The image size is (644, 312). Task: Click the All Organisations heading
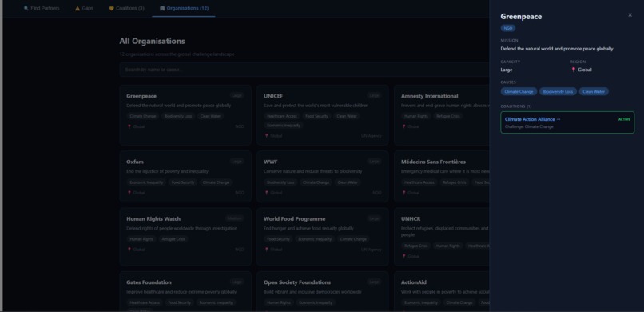click(x=152, y=41)
